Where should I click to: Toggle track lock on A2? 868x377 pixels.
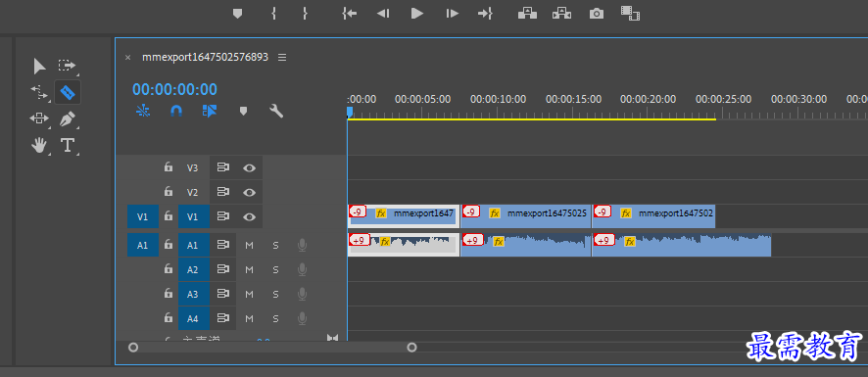pos(169,269)
